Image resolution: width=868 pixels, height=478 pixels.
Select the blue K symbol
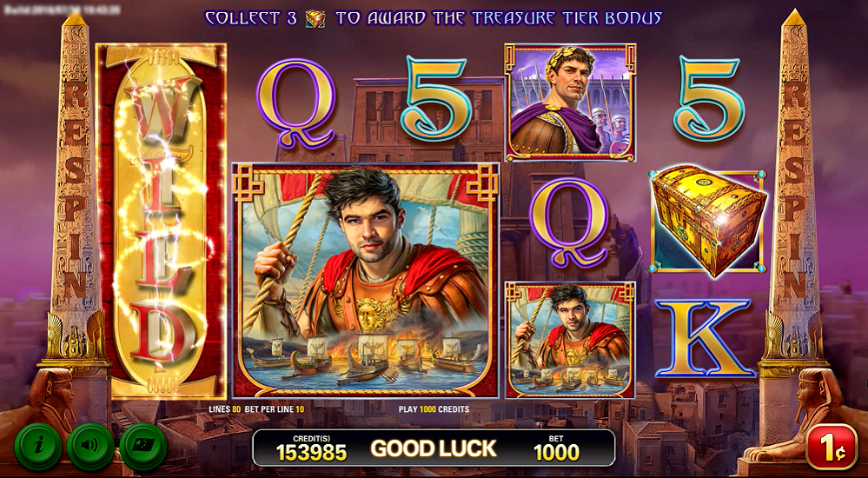click(x=704, y=338)
